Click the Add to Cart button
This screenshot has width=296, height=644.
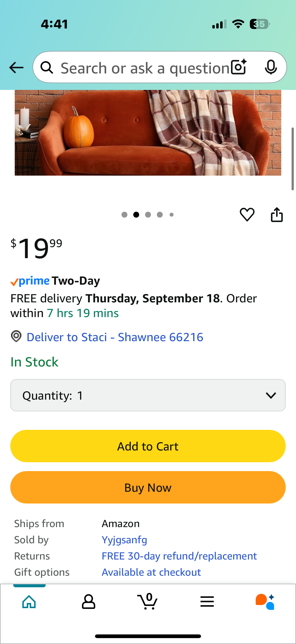coord(148,446)
